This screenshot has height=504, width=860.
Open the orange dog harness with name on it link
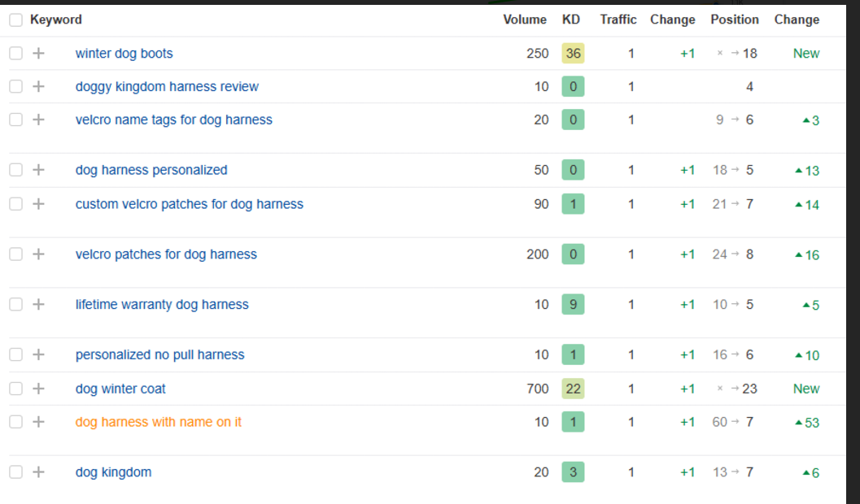[x=158, y=422]
